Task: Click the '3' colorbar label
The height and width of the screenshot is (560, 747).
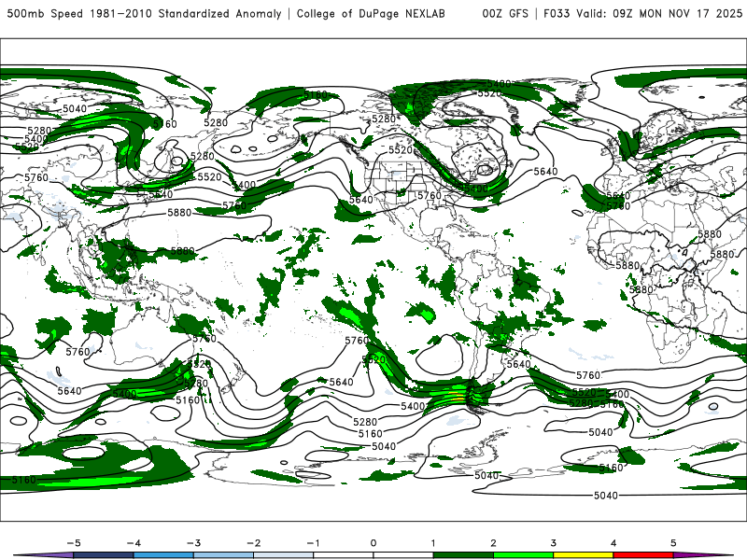Action: 553,543
